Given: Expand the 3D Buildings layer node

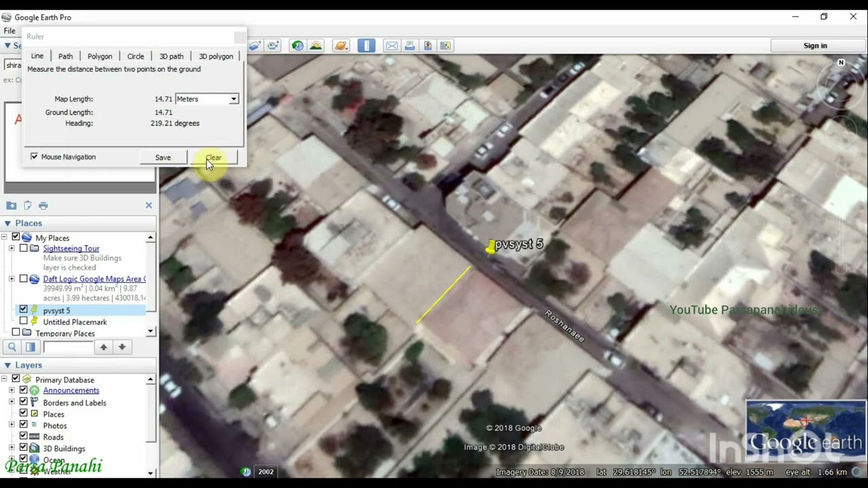Looking at the screenshot, I should coord(12,448).
